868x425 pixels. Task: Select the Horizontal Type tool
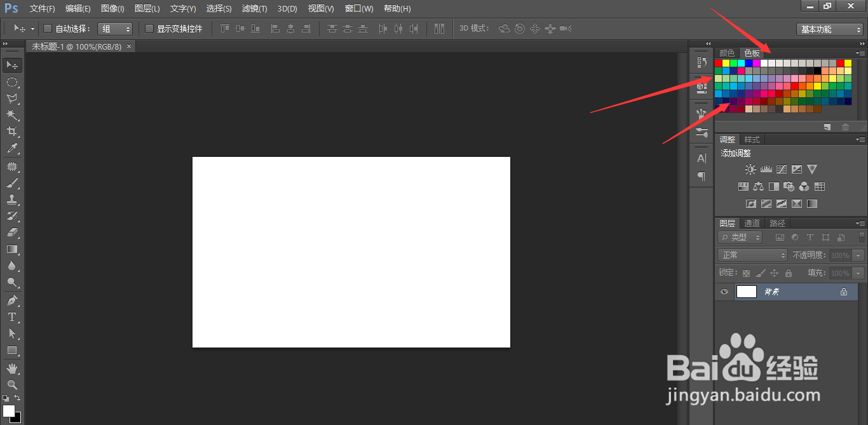[12, 316]
